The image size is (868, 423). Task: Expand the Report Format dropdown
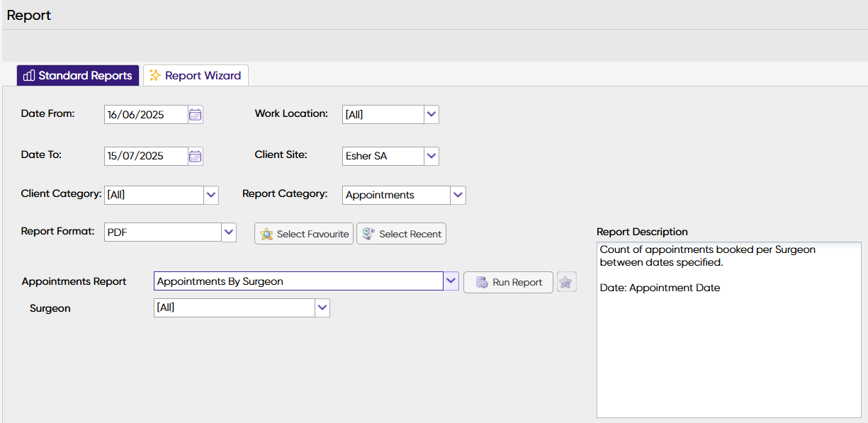[x=228, y=232]
